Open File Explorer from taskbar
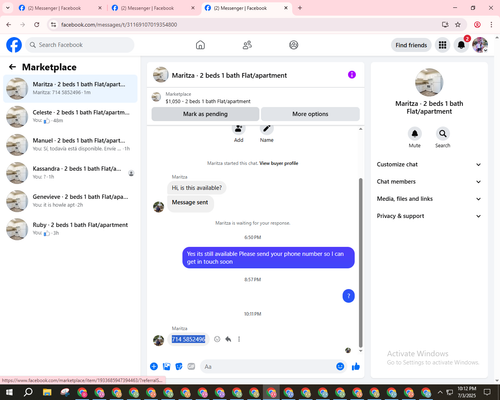 click(47, 392)
